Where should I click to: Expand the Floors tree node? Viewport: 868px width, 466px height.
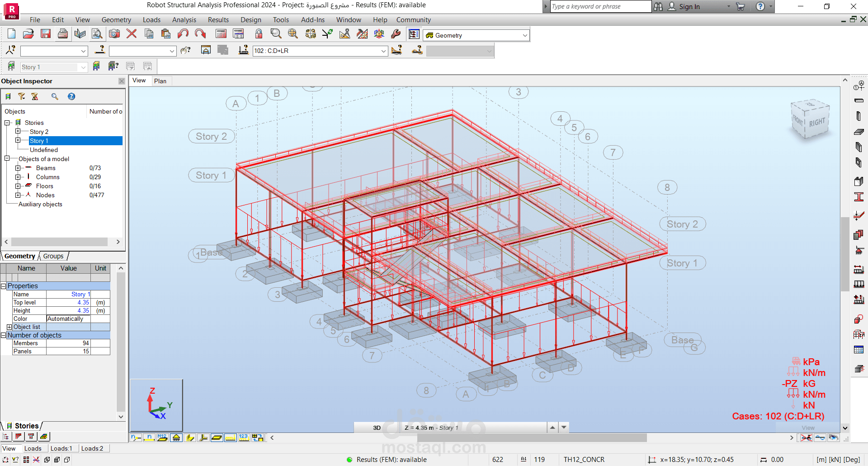click(x=18, y=186)
